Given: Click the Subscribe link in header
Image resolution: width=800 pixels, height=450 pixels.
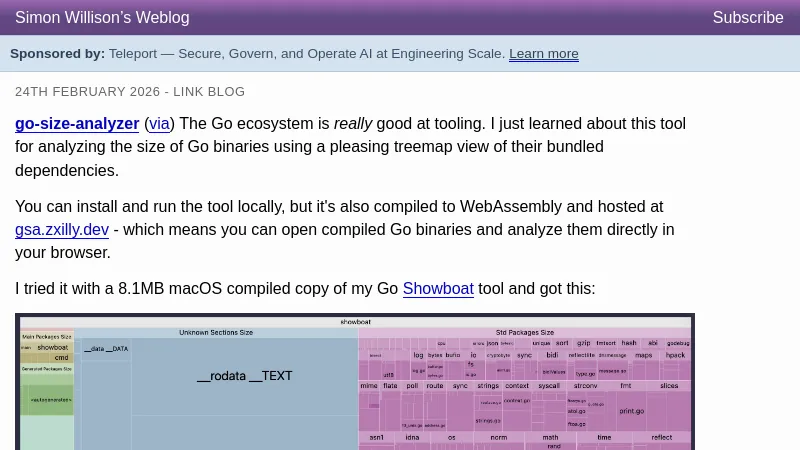Looking at the screenshot, I should click(x=747, y=17).
